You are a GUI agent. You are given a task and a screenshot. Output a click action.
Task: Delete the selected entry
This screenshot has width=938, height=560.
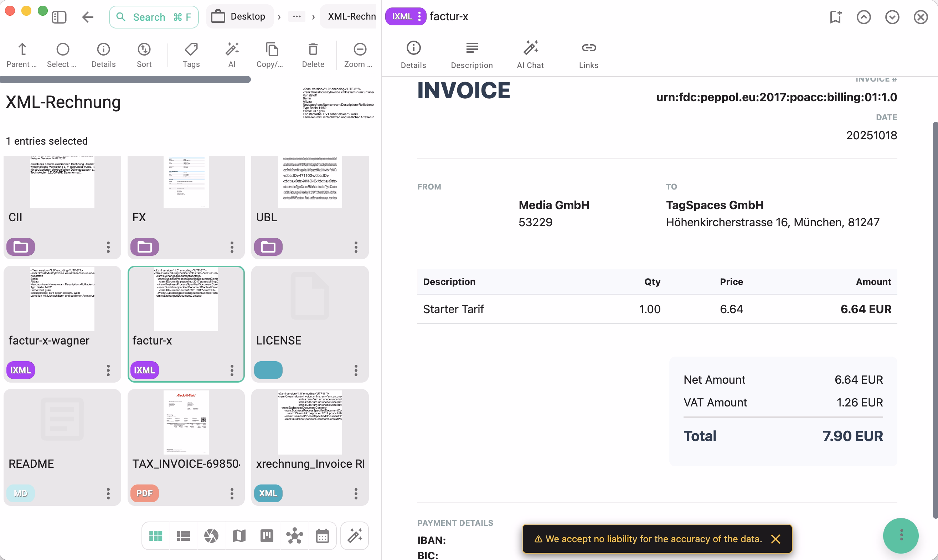click(313, 55)
